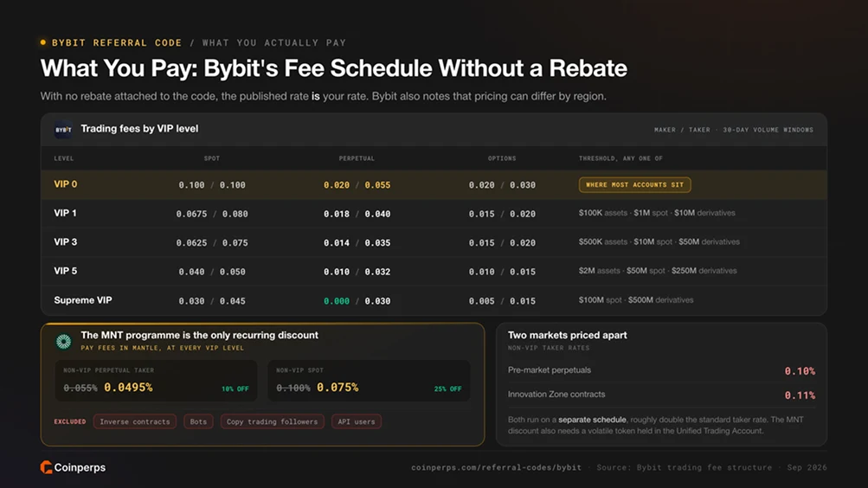868x488 pixels.
Task: Click the BYBIT REFERRAL CODE breadcrumb
Action: (x=117, y=42)
